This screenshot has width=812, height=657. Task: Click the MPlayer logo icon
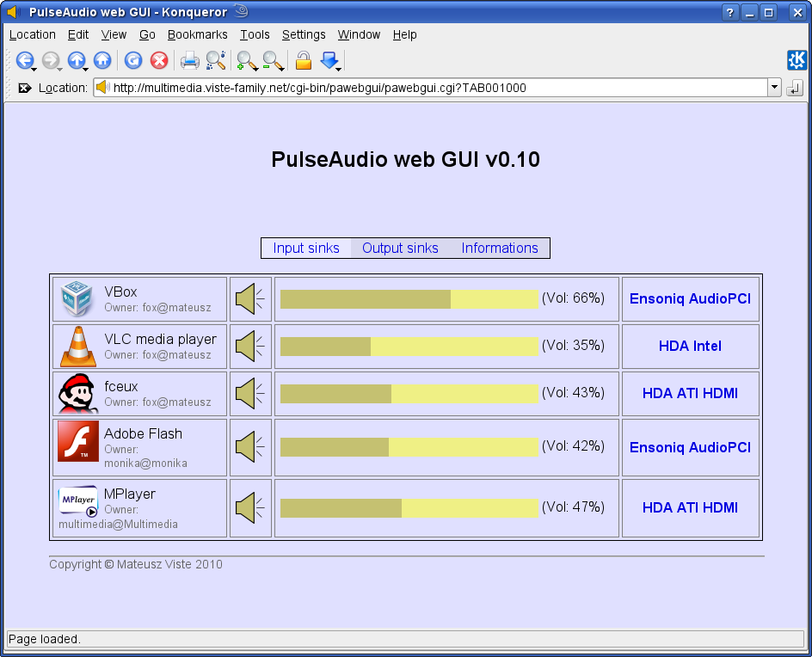(x=78, y=501)
